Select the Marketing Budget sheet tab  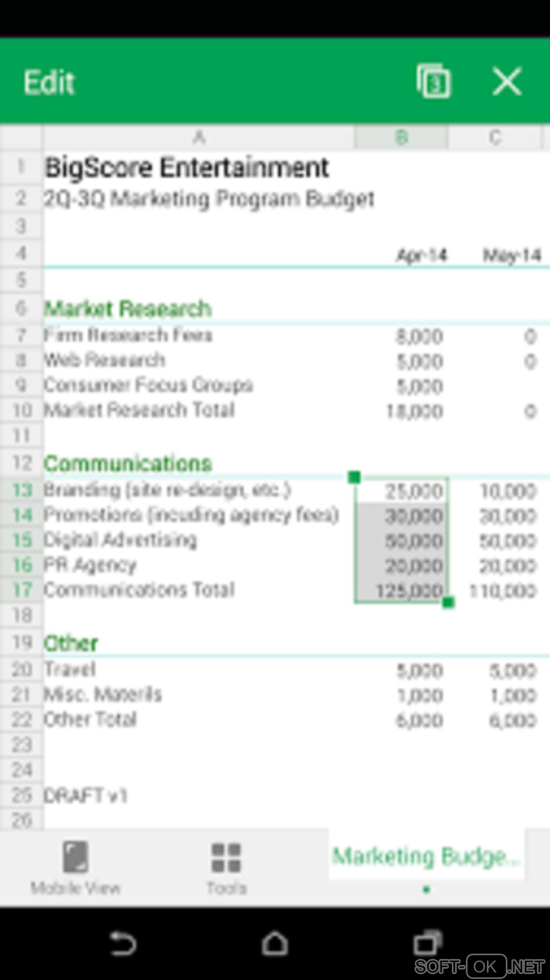click(425, 856)
